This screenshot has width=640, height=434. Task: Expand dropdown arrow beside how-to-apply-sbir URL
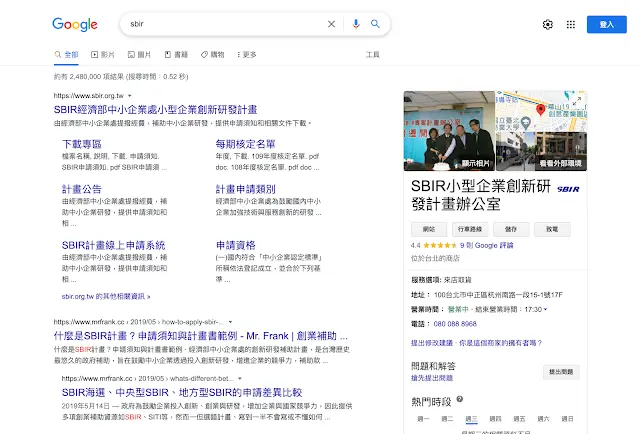pos(230,322)
